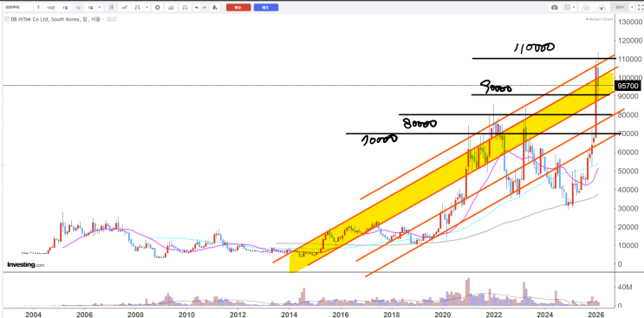Viewport: 644px width, 318px height.
Task: Open the indicators line-chart icon
Action: [124, 8]
